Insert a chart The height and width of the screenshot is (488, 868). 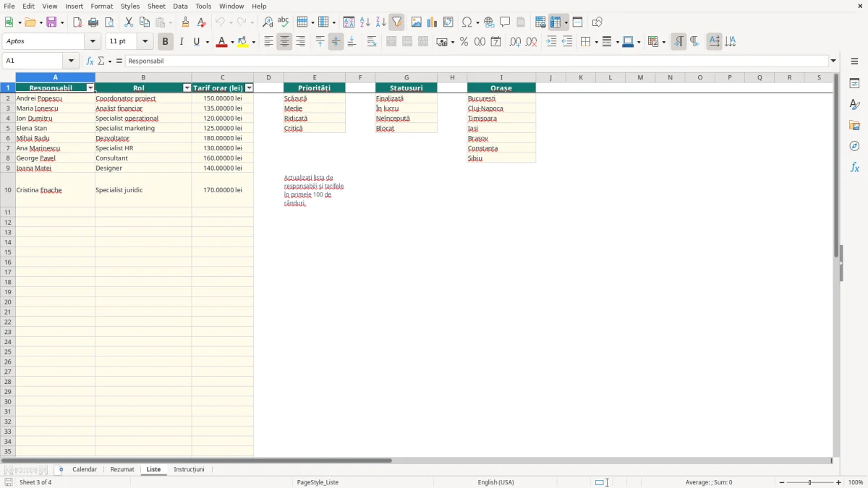[432, 22]
